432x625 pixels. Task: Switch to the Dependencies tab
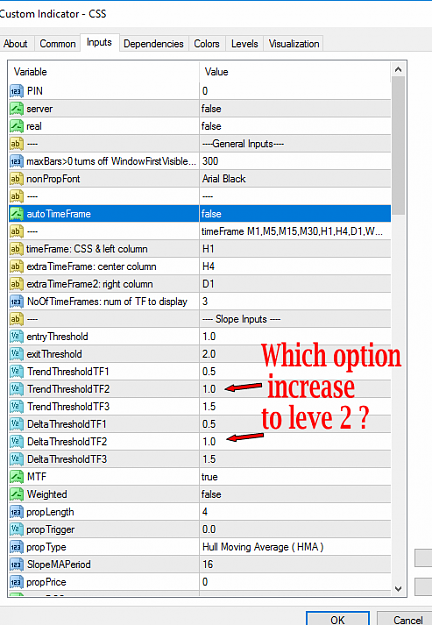[153, 43]
